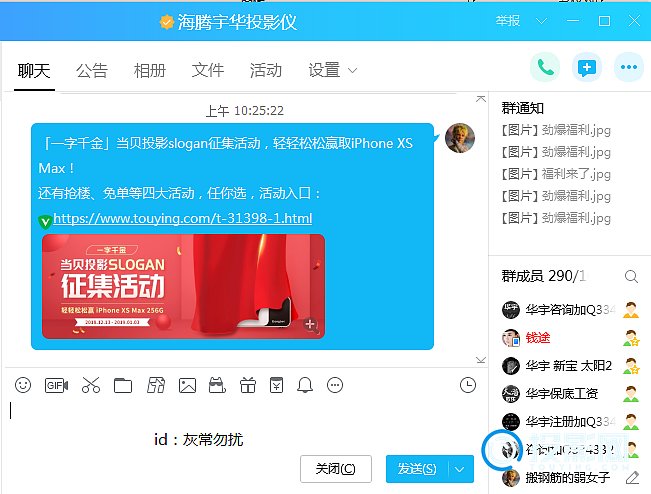Start a group voice call
Image resolution: width=651 pixels, height=494 pixels.
545,67
